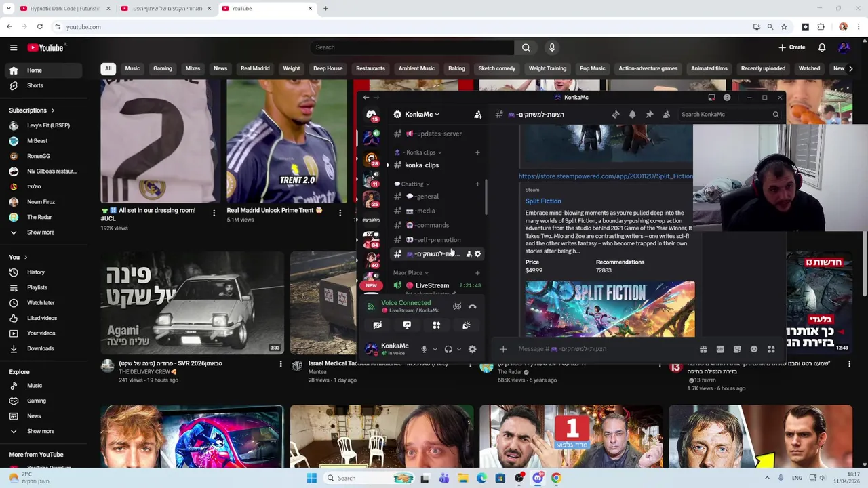The image size is (868, 488).
Task: Show pinned messages in Discord channel
Action: point(649,115)
